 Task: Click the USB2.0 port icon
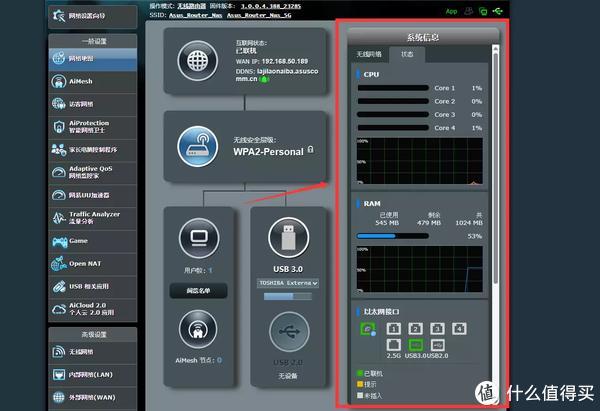(x=437, y=345)
